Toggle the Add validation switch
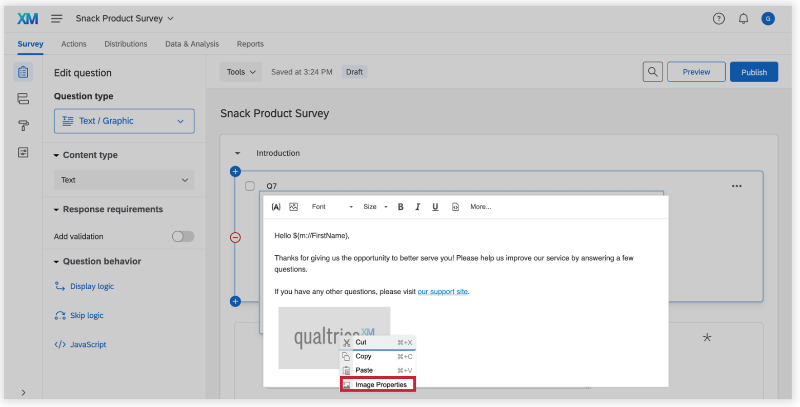Screen dimensions: 800x407 click(182, 236)
